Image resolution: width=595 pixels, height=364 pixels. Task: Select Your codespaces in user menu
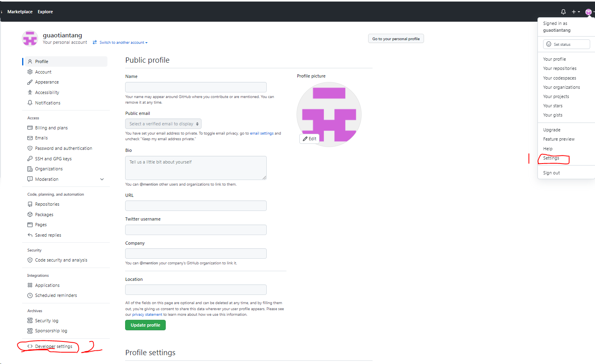pos(560,78)
